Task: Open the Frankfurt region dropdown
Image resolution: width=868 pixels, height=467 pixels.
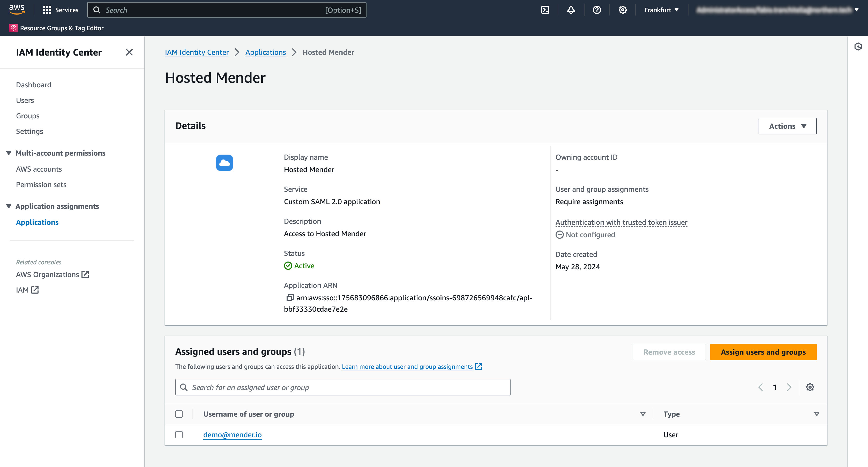Action: point(661,10)
